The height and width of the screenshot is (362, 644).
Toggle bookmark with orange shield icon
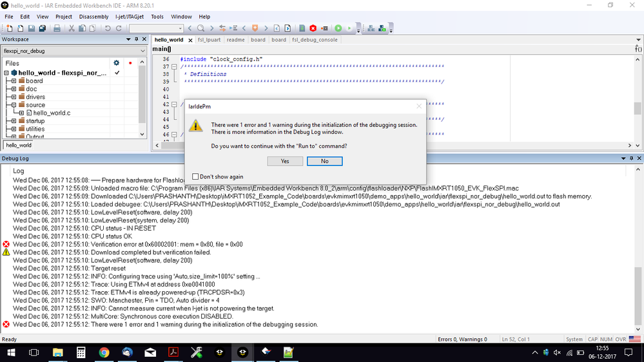coord(255,28)
